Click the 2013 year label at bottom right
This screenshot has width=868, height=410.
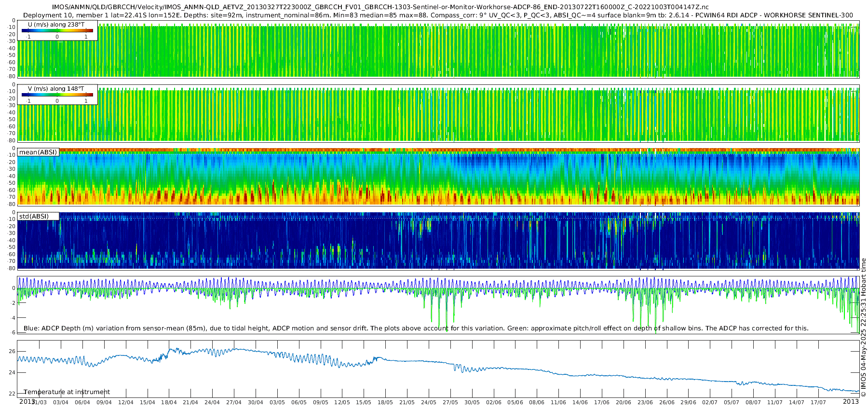[851, 401]
